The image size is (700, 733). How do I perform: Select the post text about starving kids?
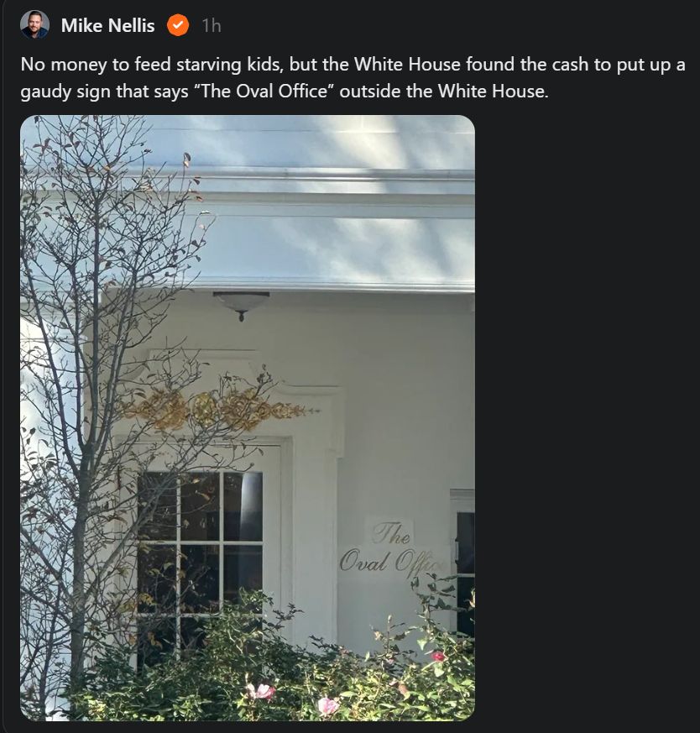tap(353, 77)
